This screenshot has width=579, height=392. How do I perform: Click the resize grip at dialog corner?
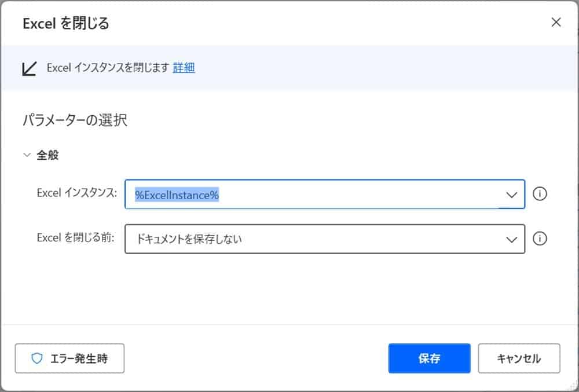click(573, 386)
